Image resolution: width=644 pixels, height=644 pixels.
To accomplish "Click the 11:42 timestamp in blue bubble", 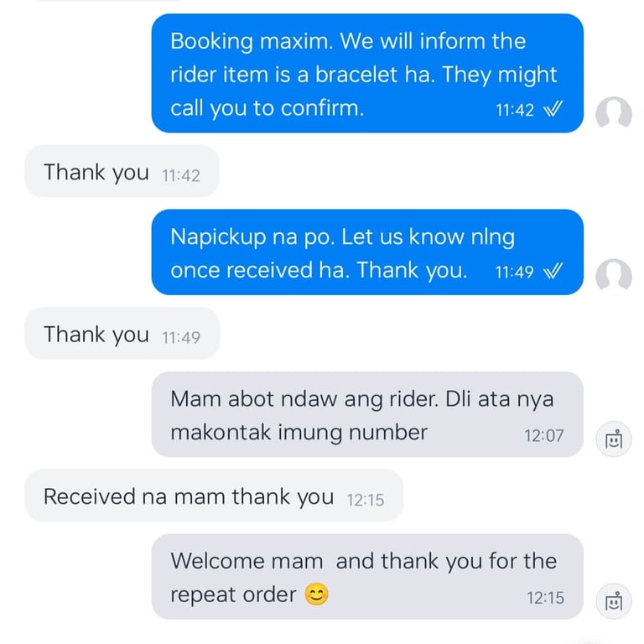I will coord(515,110).
